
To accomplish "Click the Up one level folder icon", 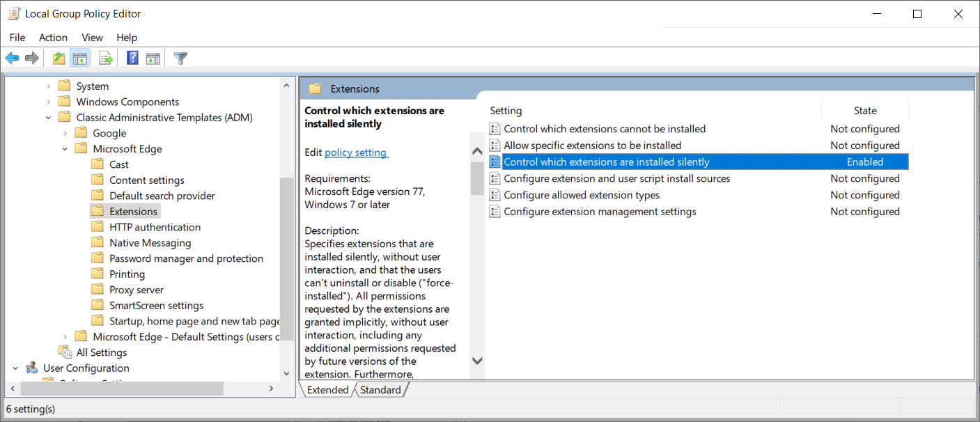I will pos(59,58).
